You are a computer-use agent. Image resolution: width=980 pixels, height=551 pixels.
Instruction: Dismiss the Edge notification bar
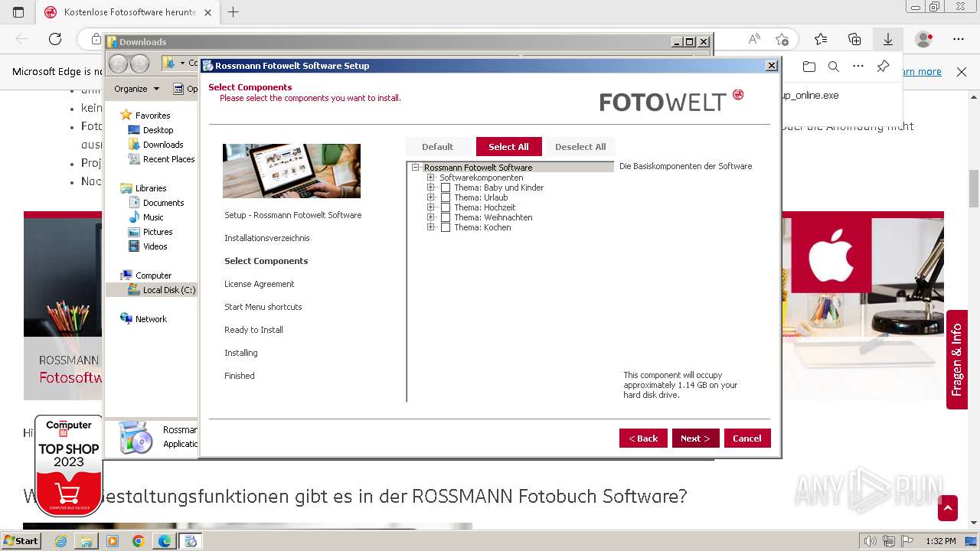point(962,72)
